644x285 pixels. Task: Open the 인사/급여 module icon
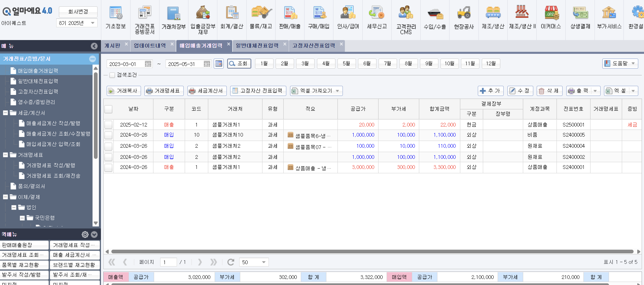tap(348, 17)
